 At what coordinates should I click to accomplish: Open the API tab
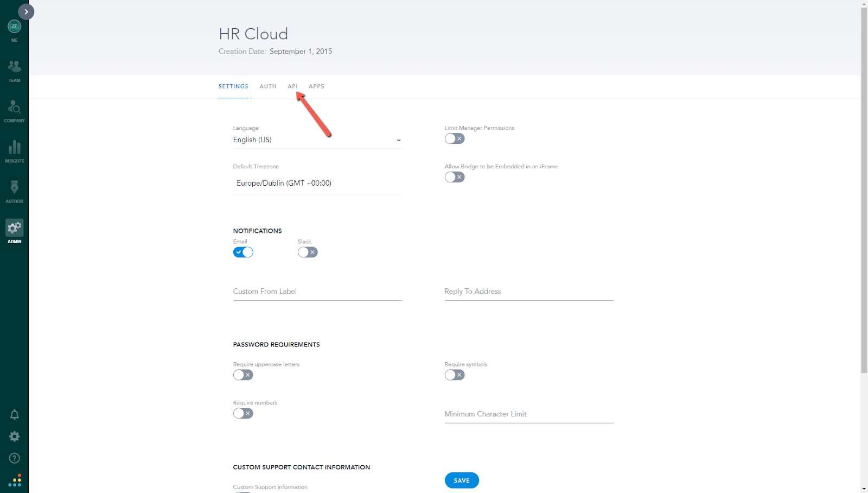292,86
